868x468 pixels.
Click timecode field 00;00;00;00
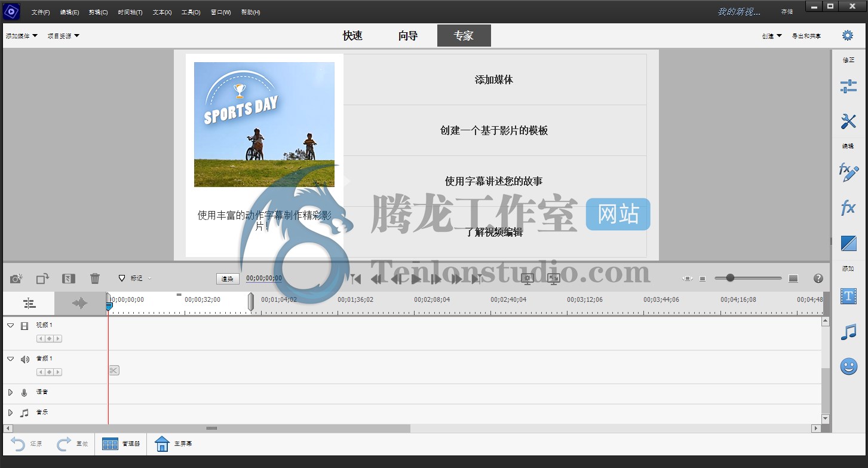coord(264,279)
